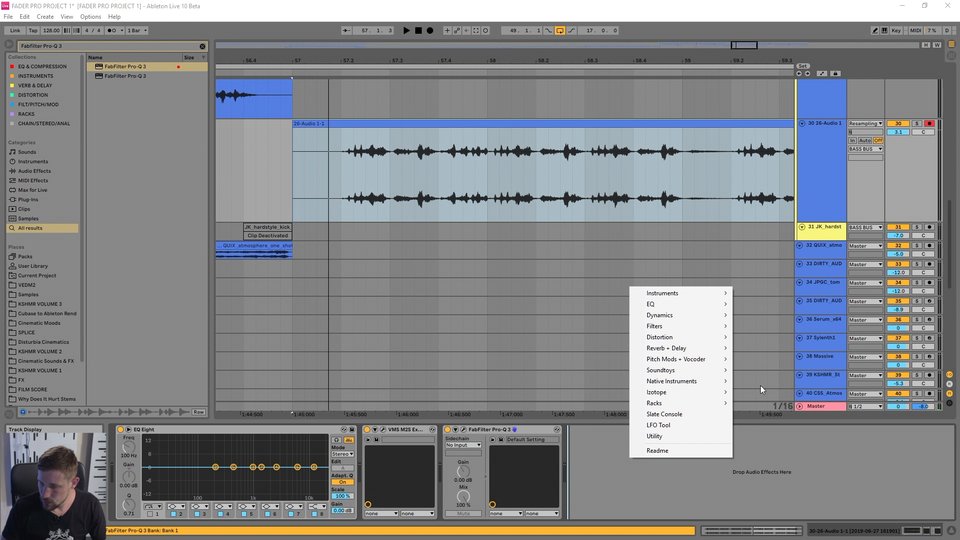Click the Follow playback button
Screen dimensions: 960x540
click(x=346, y=30)
